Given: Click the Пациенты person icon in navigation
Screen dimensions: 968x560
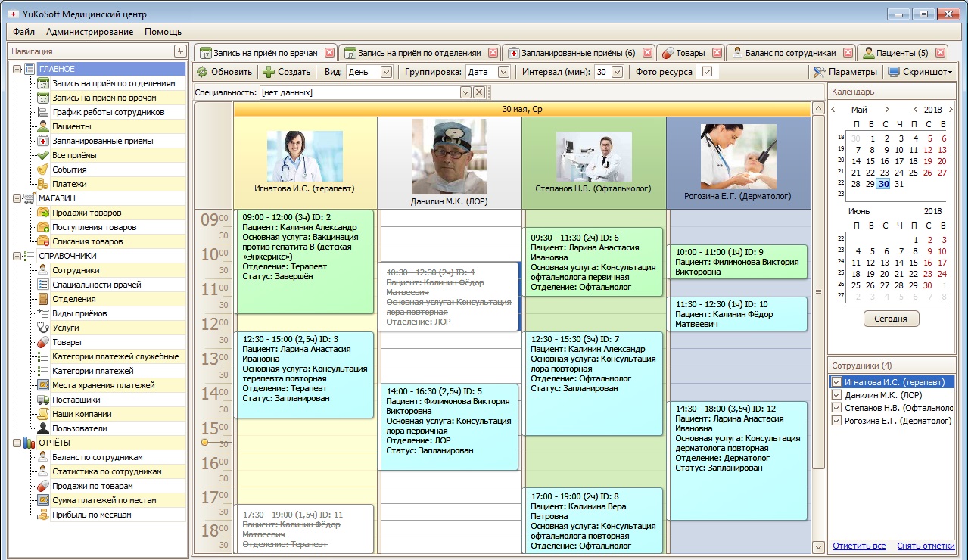Looking at the screenshot, I should 43,126.
